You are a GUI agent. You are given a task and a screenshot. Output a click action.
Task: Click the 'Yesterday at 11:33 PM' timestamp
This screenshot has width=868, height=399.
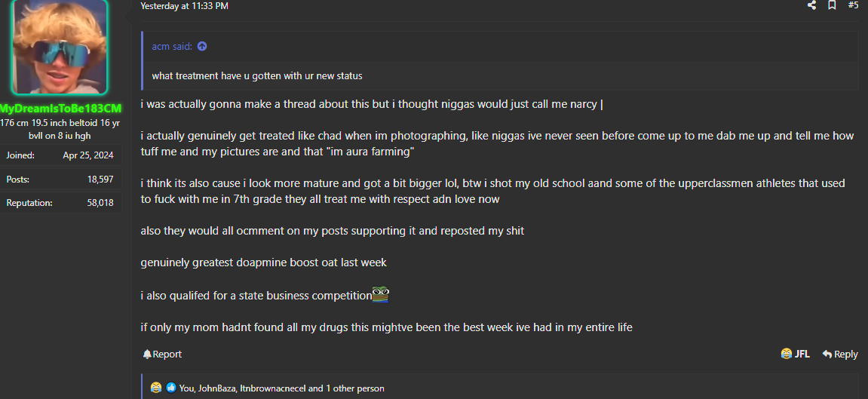[184, 6]
